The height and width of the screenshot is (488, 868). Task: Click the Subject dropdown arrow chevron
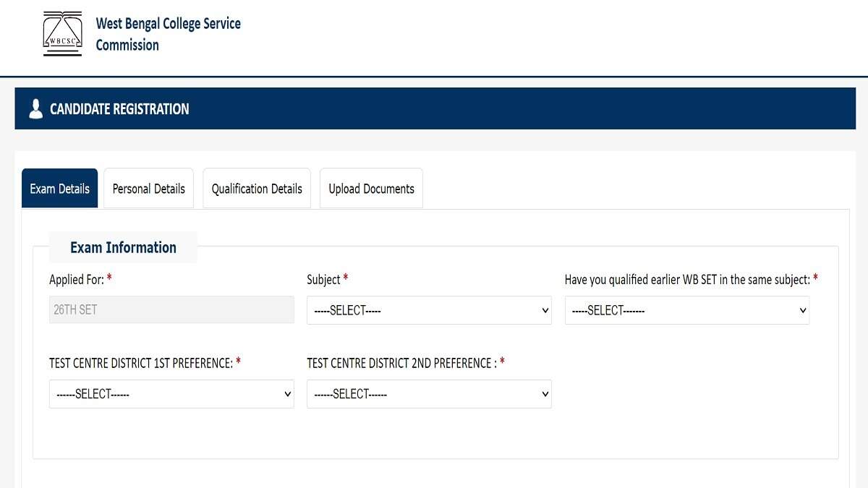click(545, 310)
